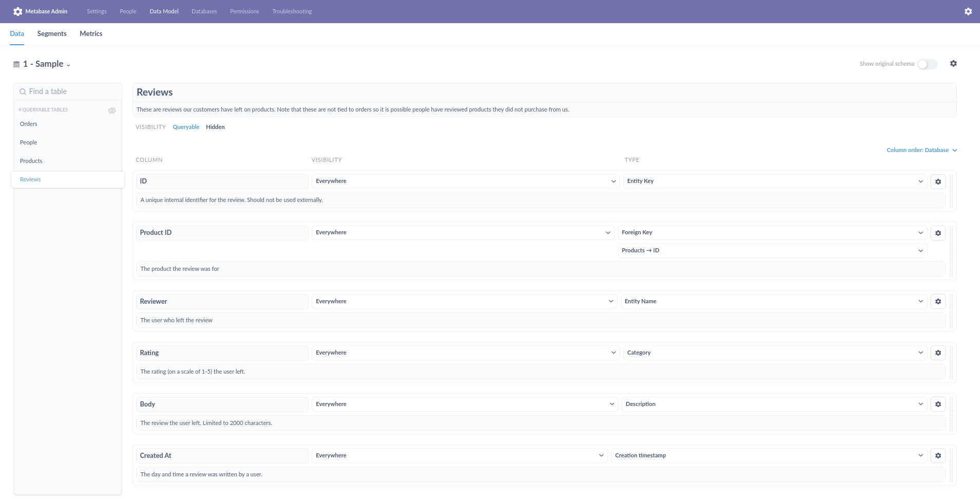Set Reviews table visibility to Hidden

[x=215, y=127]
